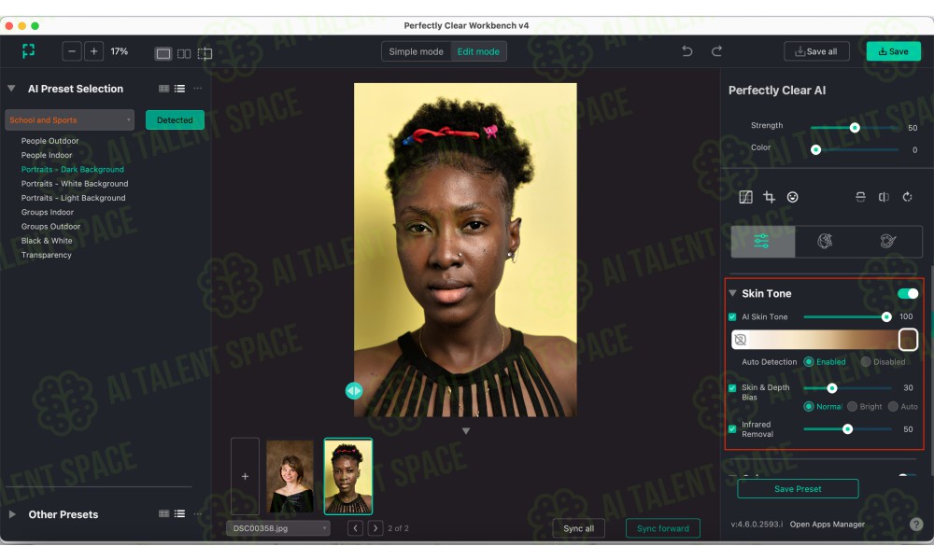Click the help question mark icon
Viewport: 934px width, 560px height.
coord(916,525)
